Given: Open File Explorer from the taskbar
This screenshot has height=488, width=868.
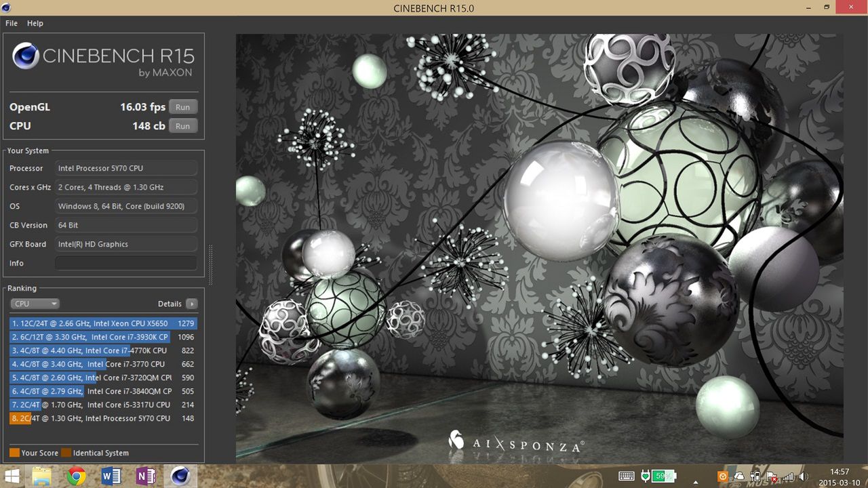Looking at the screenshot, I should click(42, 476).
